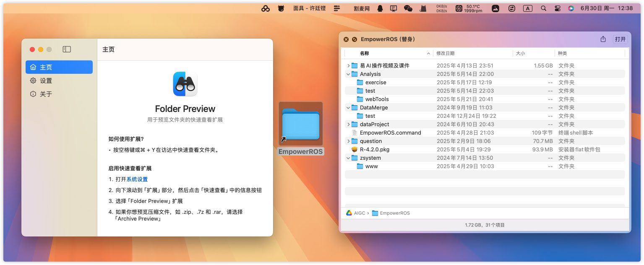Collapse the Analysis folder
Screen dimensions: 644x265
[348, 74]
